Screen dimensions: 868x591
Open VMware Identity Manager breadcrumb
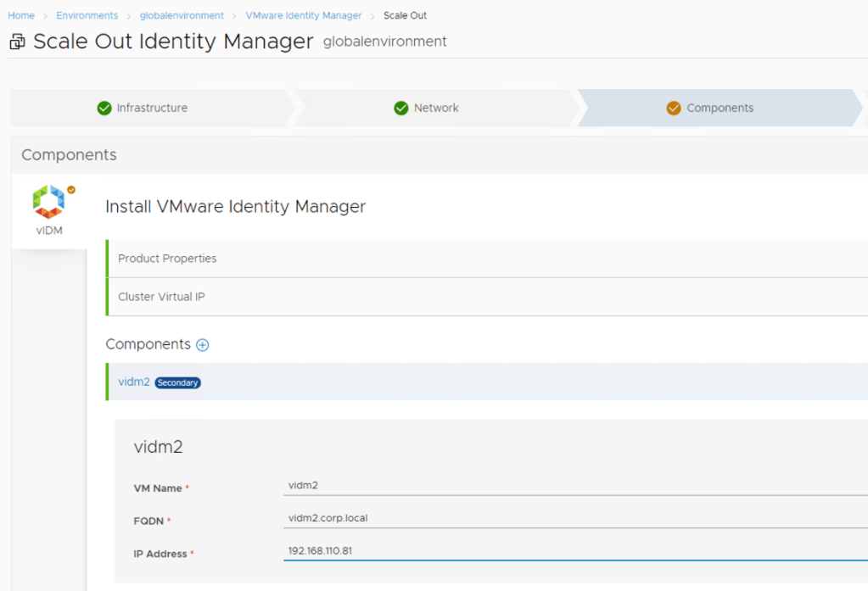304,15
